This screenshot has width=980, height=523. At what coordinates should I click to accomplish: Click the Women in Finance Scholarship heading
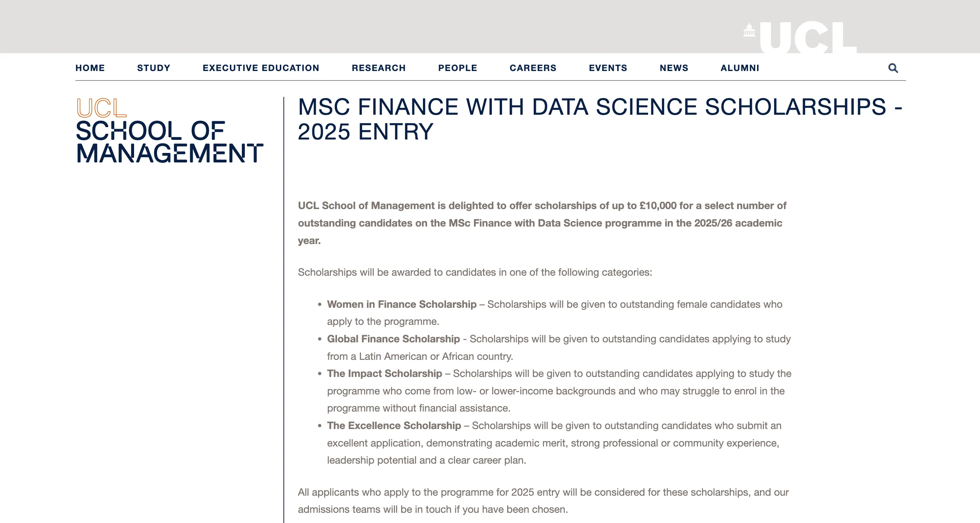(x=401, y=304)
